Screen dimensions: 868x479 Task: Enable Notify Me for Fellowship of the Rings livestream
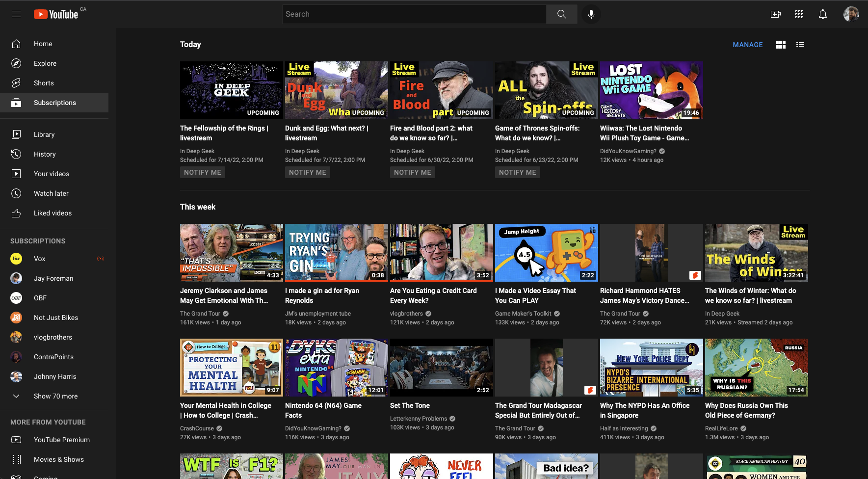click(202, 172)
